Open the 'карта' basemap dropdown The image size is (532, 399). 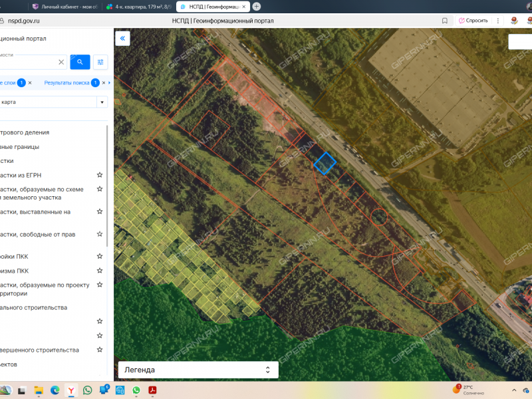(x=102, y=102)
